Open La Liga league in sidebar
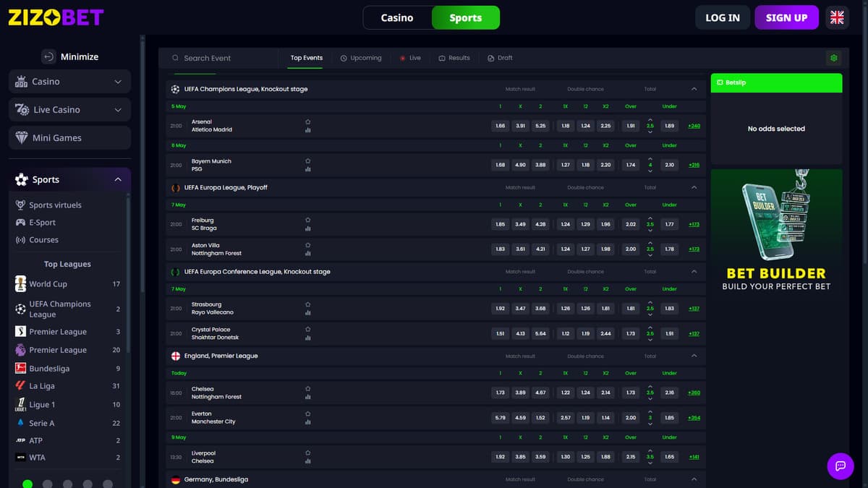 67,386
